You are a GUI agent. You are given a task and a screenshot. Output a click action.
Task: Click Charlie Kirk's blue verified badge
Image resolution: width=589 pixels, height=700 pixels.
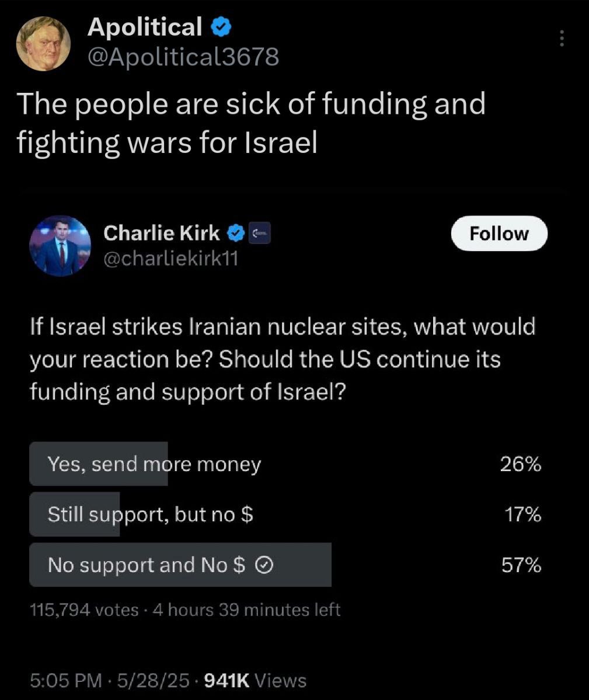click(x=236, y=233)
